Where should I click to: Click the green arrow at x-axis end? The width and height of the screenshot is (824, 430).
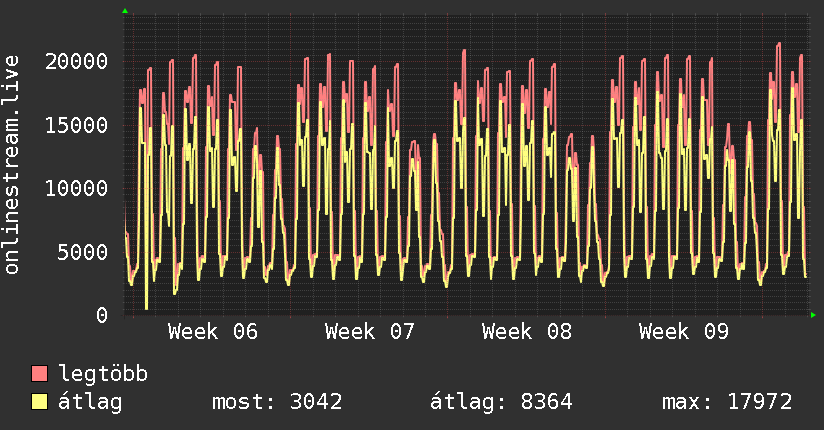[814, 315]
